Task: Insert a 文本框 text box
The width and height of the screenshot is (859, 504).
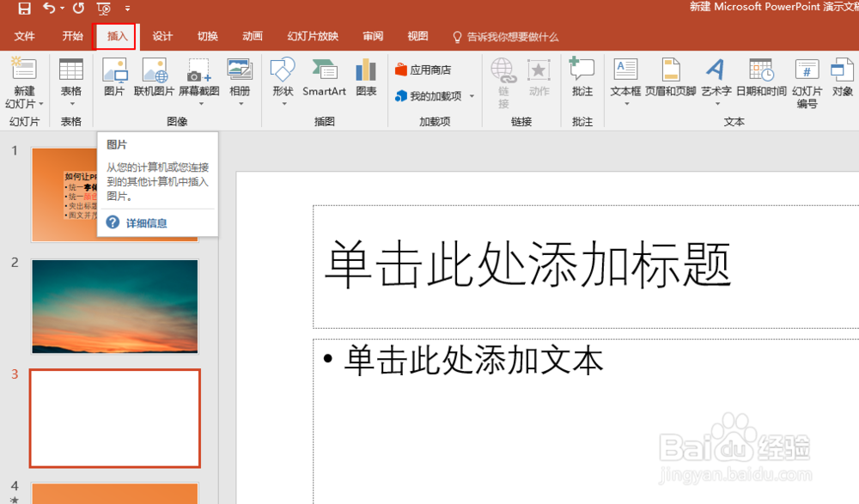Action: [625, 82]
